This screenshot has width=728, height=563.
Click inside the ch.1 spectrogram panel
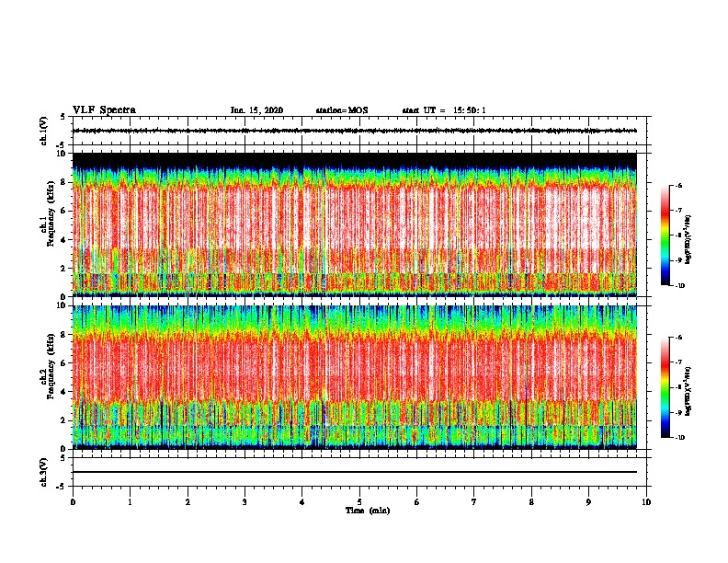tap(355, 224)
